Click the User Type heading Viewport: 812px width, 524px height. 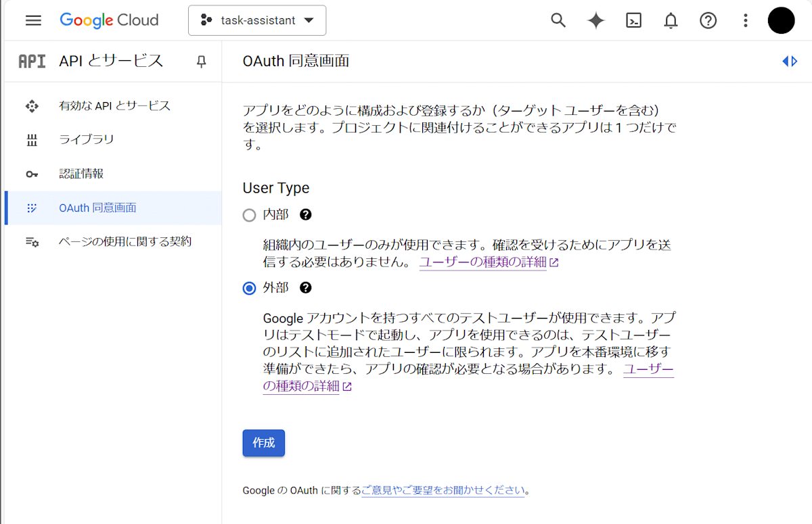276,188
